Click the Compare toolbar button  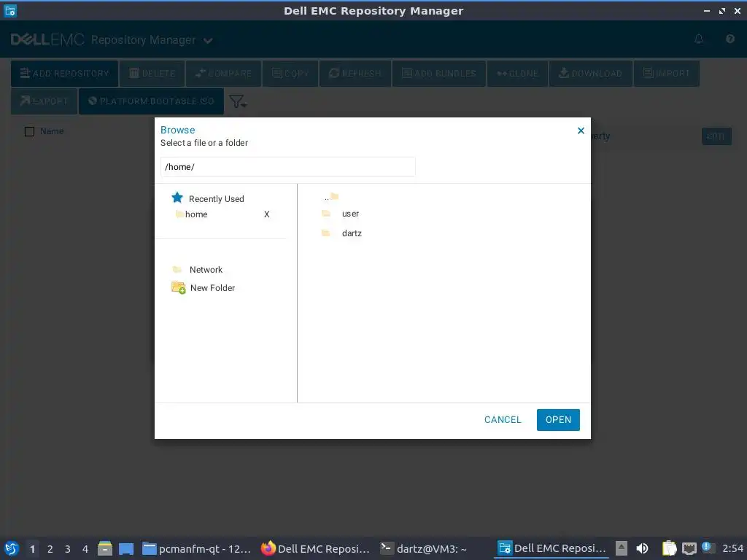click(x=223, y=74)
